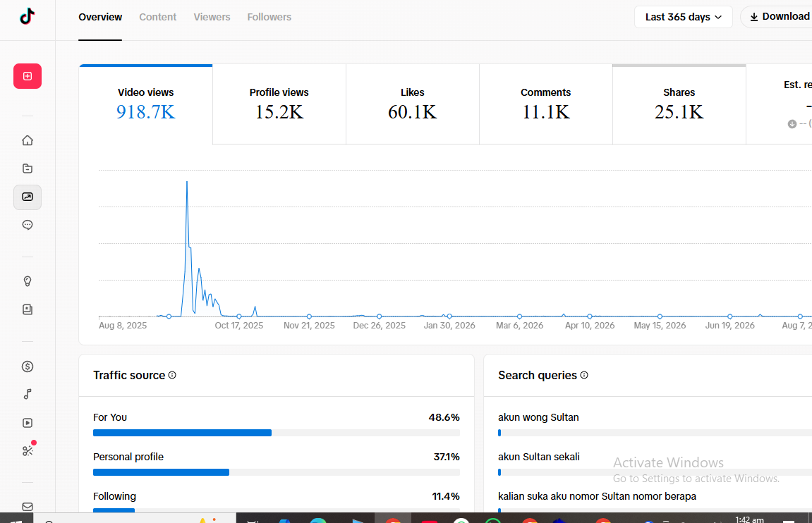Select the Video views metric card
Screen dimensions: 812x523
pos(145,104)
